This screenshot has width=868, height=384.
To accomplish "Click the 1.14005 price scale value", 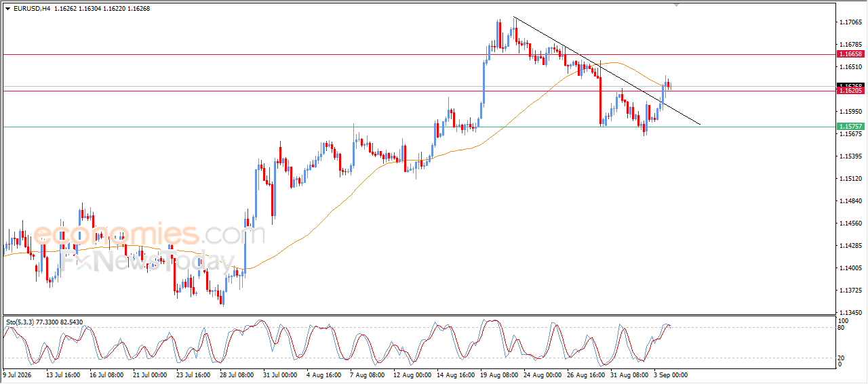I will (850, 268).
